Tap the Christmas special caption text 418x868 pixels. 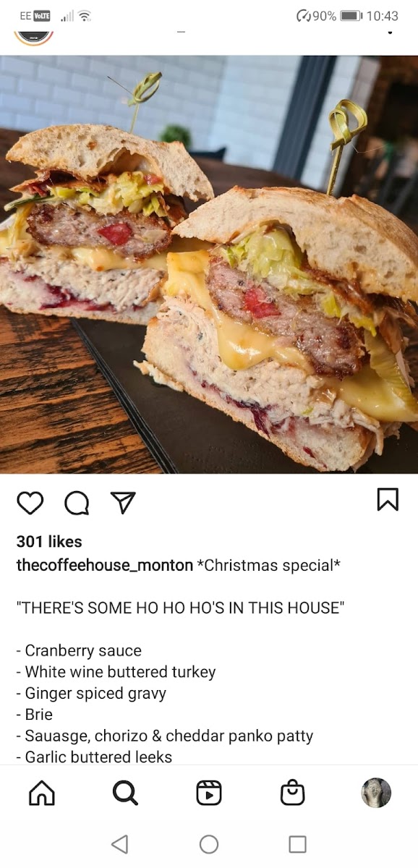[x=269, y=565]
